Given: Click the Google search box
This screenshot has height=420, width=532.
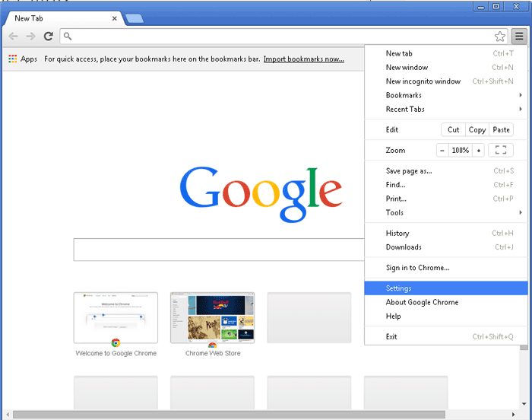Looking at the screenshot, I should click(219, 250).
